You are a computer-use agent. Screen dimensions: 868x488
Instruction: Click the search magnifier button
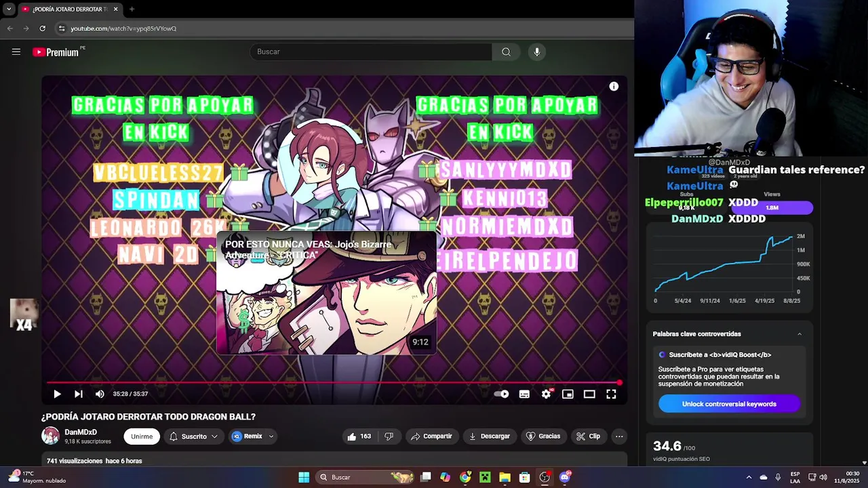tap(506, 52)
